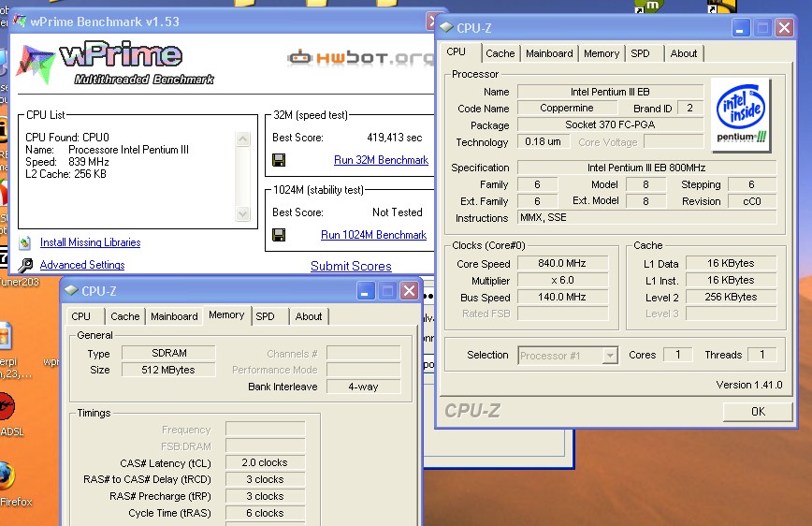This screenshot has width=812, height=526.
Task: Click the Bus Speed 140.0 MHz field
Action: point(562,298)
